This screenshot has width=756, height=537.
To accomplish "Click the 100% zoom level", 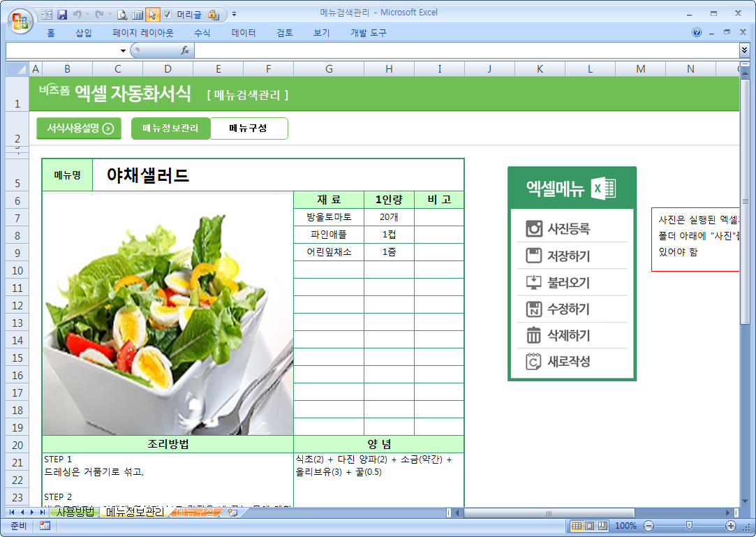I will (625, 525).
